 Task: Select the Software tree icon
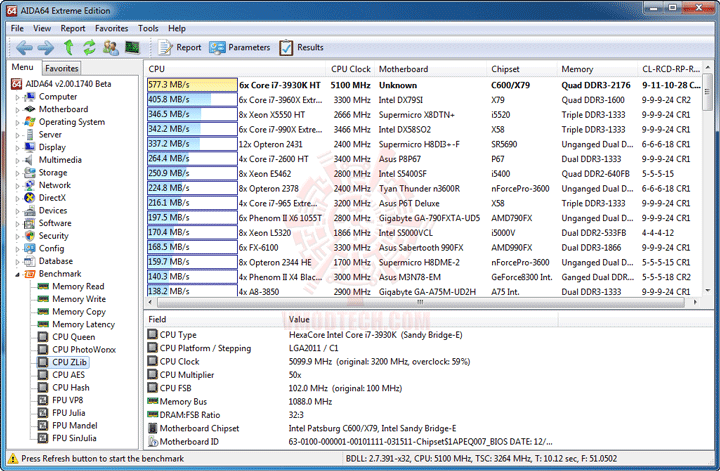pyautogui.click(x=30, y=223)
